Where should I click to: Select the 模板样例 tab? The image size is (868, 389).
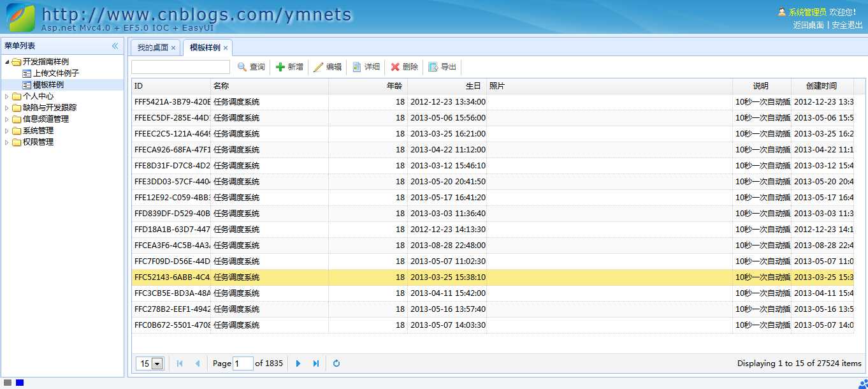pyautogui.click(x=205, y=48)
